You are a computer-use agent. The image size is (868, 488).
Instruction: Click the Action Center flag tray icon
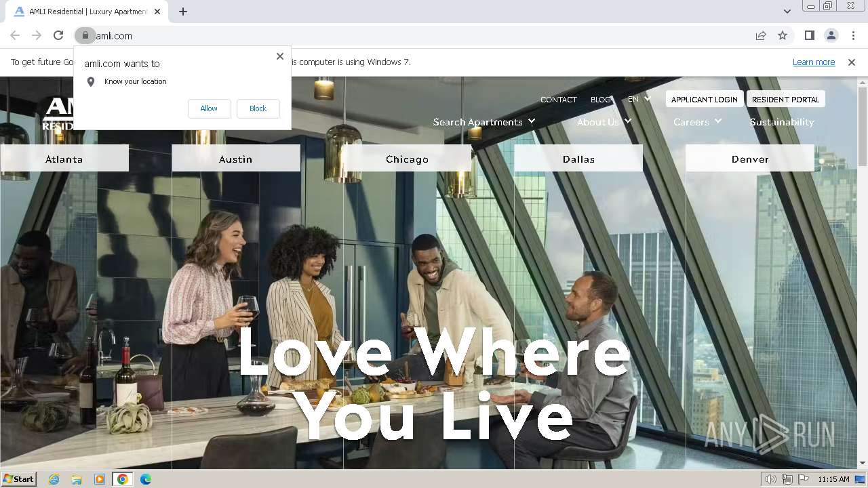(804, 479)
